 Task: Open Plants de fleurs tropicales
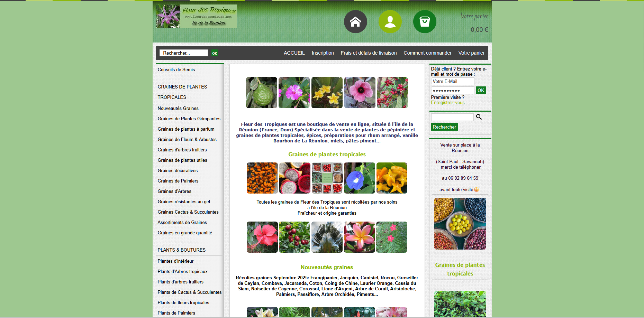[183, 302]
